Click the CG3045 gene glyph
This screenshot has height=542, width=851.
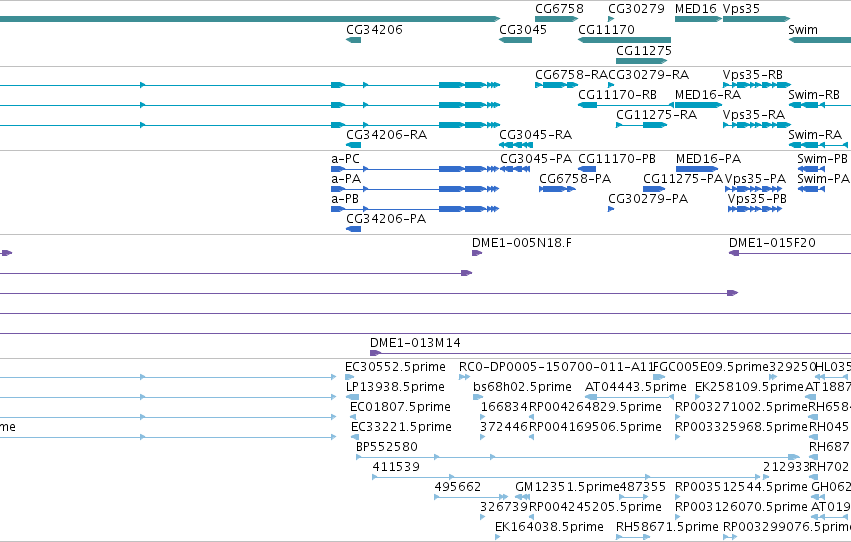(515, 40)
